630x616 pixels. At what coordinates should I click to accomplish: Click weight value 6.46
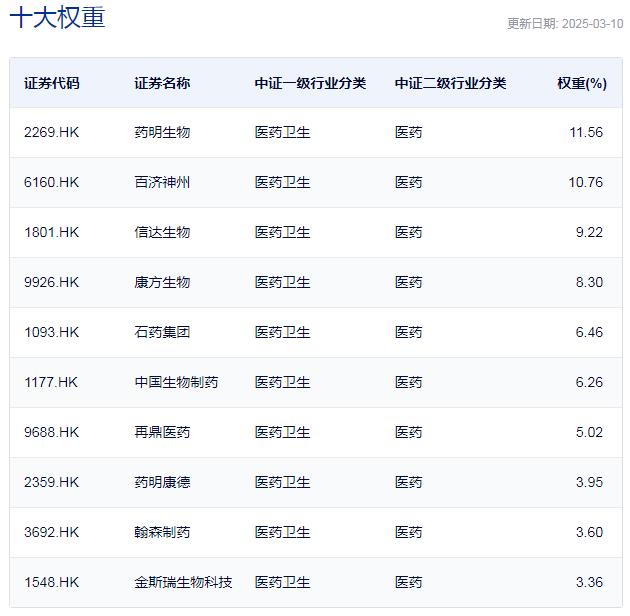click(x=589, y=332)
